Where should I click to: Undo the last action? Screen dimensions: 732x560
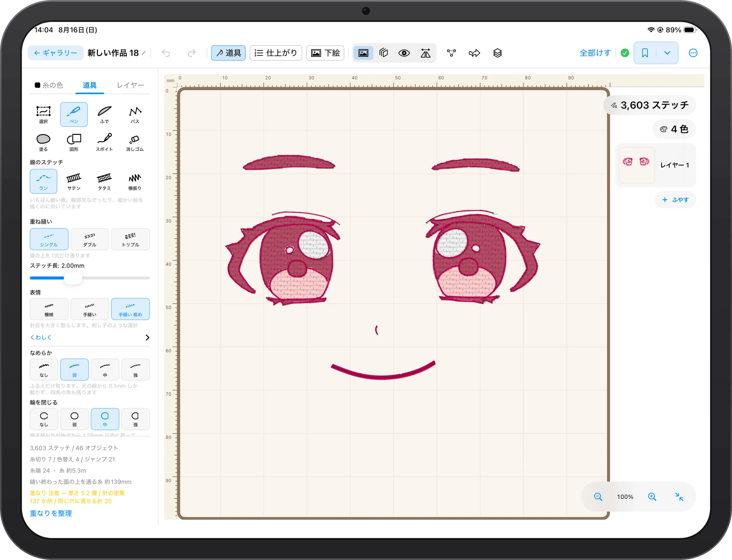coord(166,53)
